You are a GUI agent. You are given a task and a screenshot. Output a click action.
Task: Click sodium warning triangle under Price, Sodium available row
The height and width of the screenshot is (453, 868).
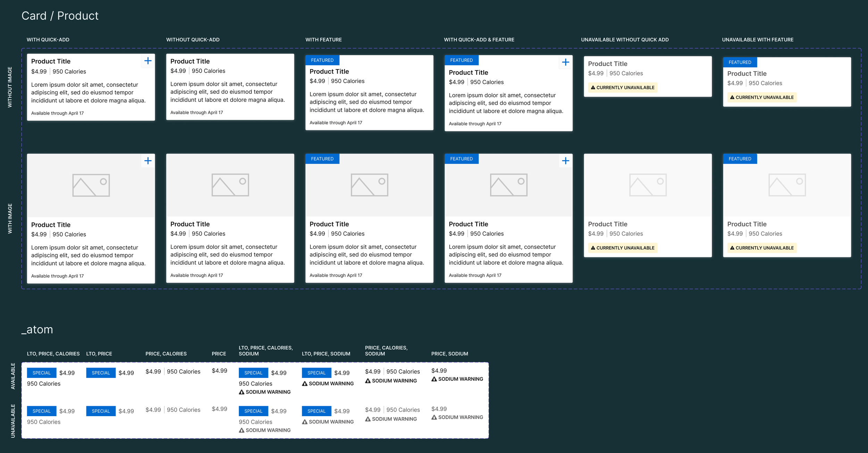click(x=434, y=379)
